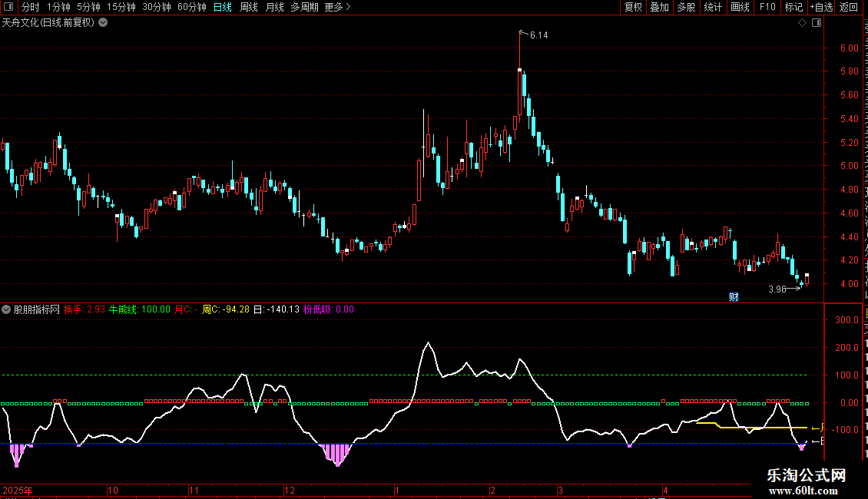
Task: Add stock with +自选 button
Action: point(821,7)
